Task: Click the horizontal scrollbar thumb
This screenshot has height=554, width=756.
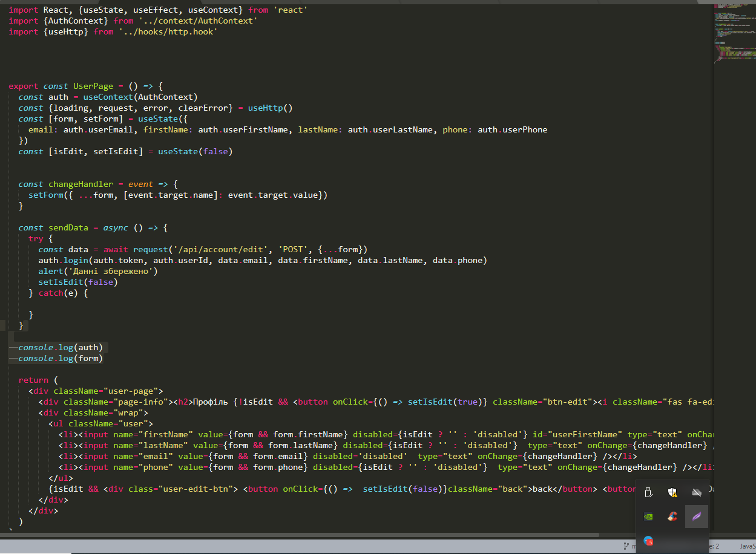Action: pyautogui.click(x=300, y=535)
